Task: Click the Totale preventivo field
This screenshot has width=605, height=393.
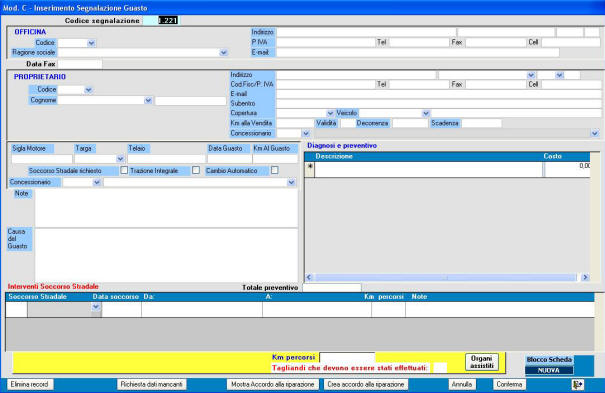Action: click(332, 288)
